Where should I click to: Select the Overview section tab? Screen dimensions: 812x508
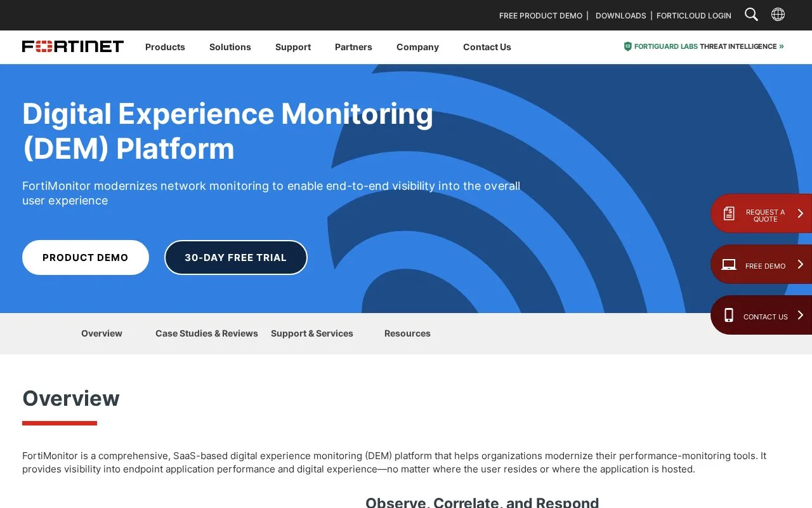click(101, 333)
